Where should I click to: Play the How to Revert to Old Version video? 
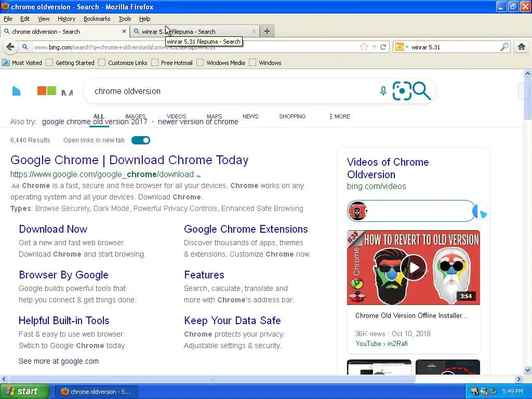[413, 268]
